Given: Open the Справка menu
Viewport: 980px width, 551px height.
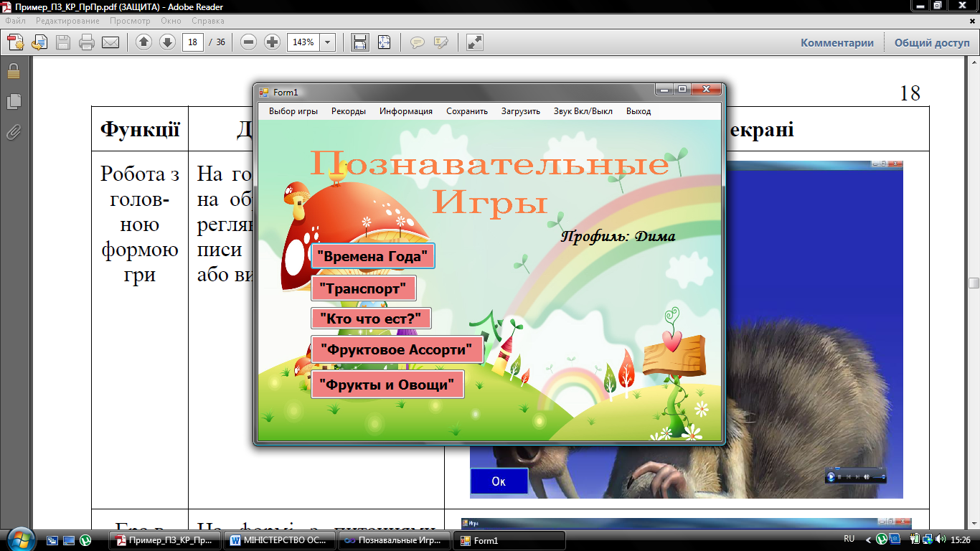Looking at the screenshot, I should [209, 22].
